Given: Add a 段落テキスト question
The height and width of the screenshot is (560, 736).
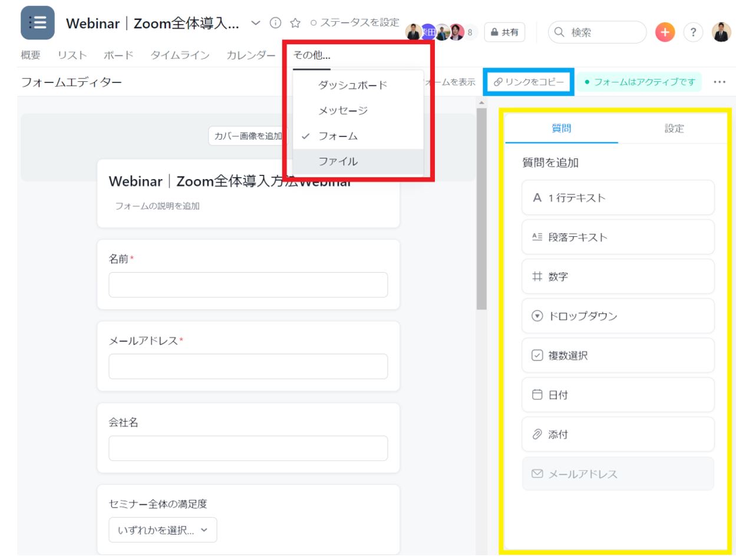Looking at the screenshot, I should 618,237.
